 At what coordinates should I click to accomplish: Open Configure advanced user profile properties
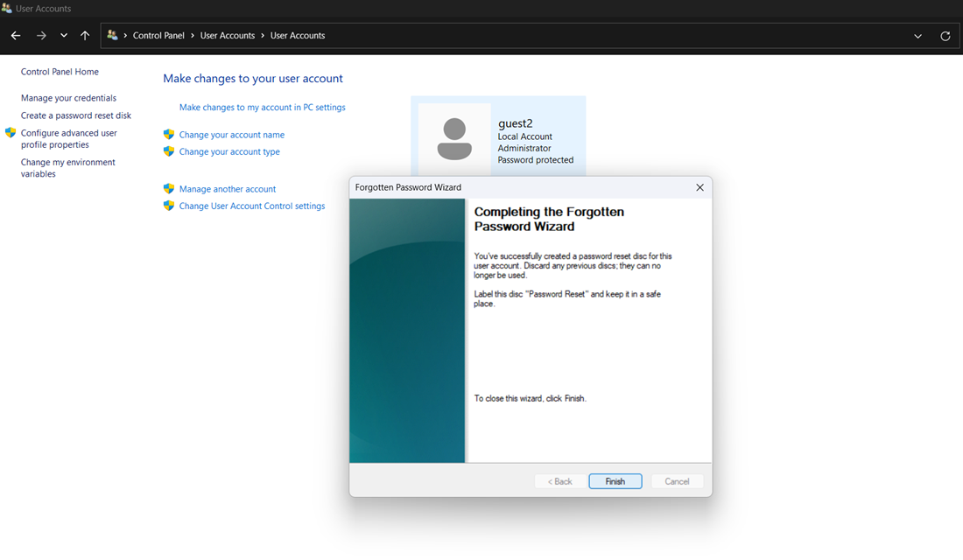point(68,139)
